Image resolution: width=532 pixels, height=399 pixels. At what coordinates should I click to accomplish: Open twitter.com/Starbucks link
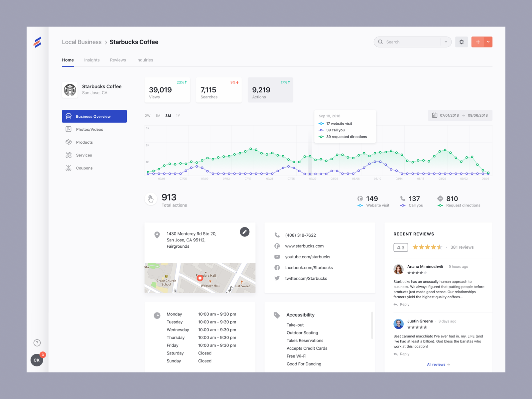click(x=306, y=279)
